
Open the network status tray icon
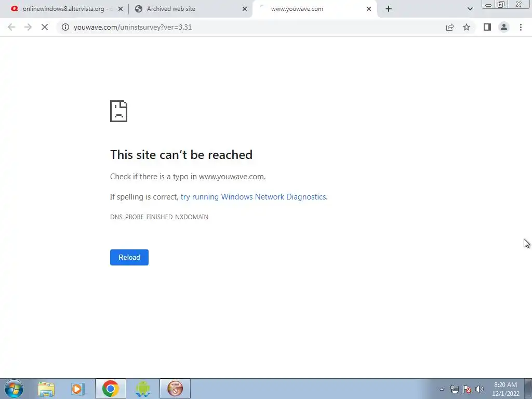pyautogui.click(x=454, y=389)
